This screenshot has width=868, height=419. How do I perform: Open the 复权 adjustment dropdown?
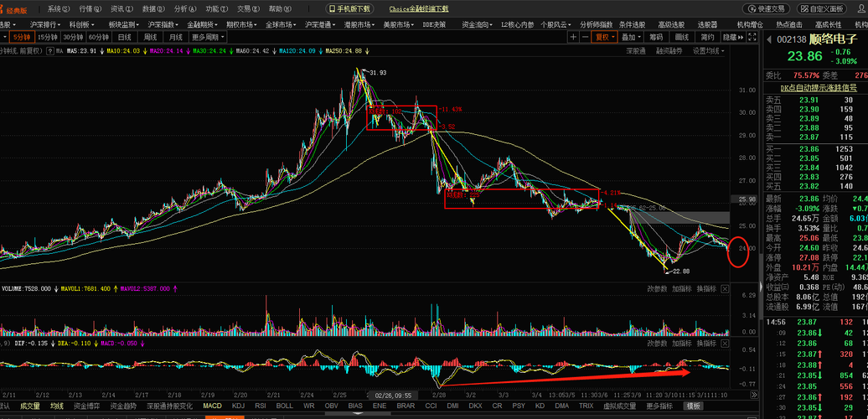pos(605,37)
